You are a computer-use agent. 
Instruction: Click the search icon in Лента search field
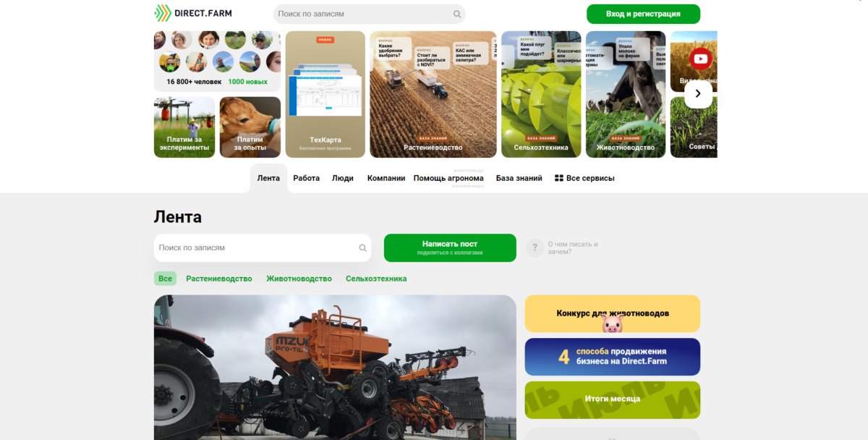pos(362,248)
